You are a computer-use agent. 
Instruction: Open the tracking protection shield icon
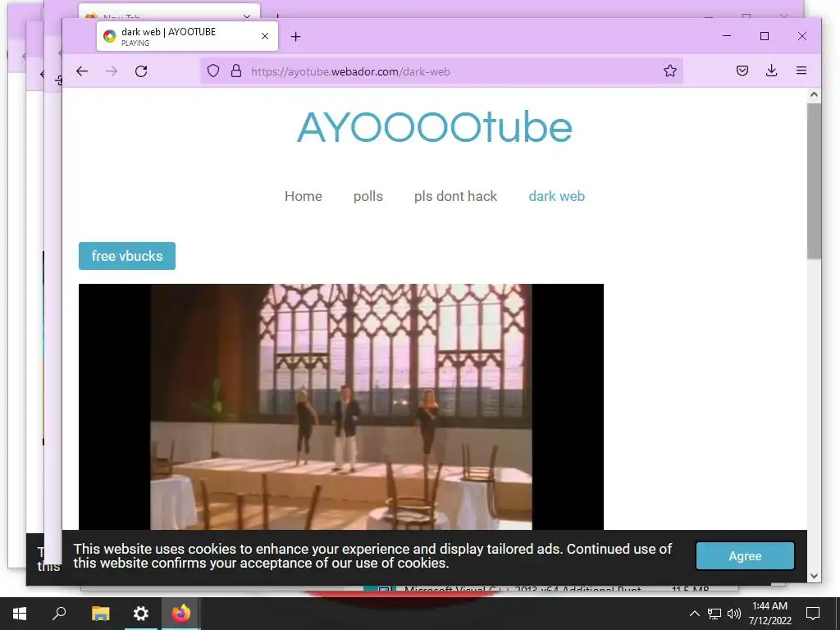pos(213,71)
